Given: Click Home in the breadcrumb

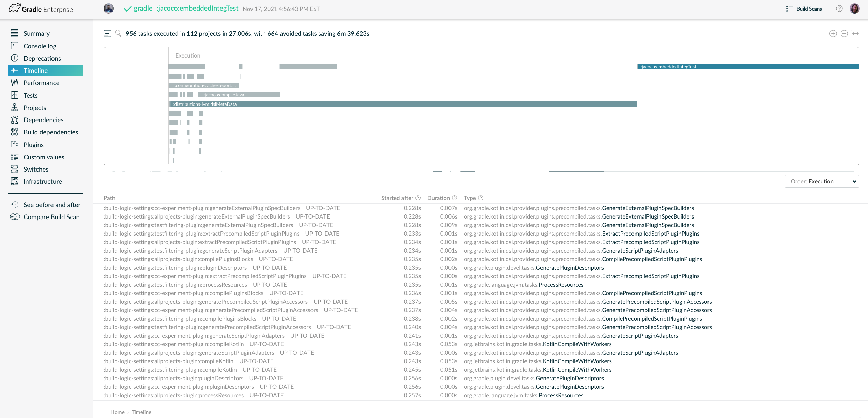Looking at the screenshot, I should (118, 412).
